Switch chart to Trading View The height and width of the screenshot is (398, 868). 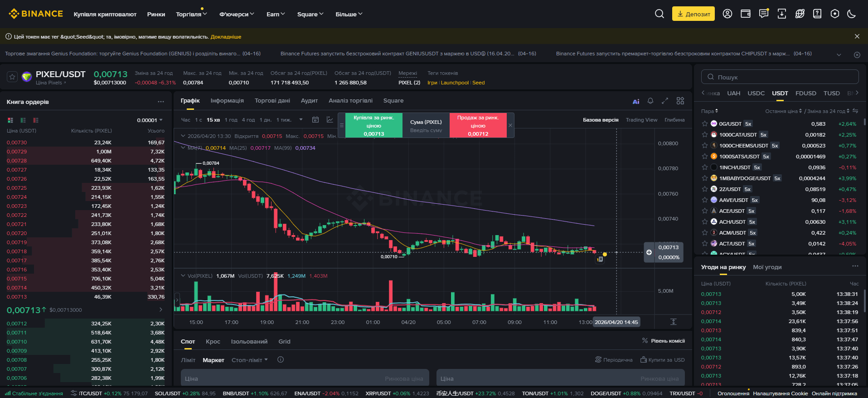click(x=641, y=120)
